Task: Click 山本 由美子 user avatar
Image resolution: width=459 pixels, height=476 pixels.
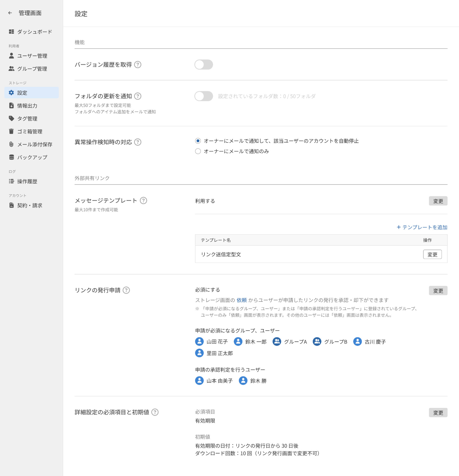Action: coord(200,381)
